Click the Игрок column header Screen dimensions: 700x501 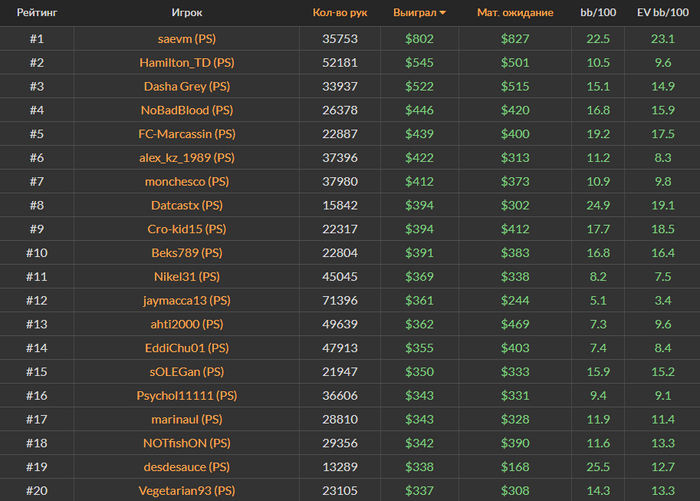coord(186,13)
